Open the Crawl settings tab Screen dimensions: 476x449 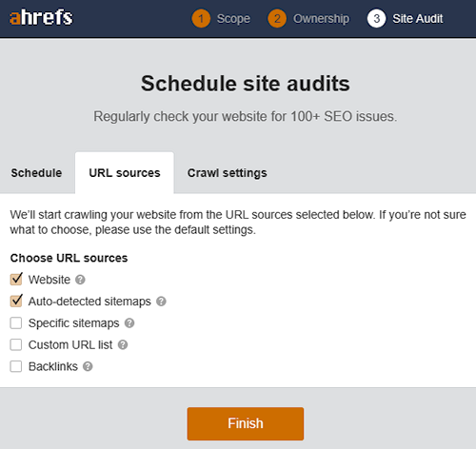[x=228, y=173]
